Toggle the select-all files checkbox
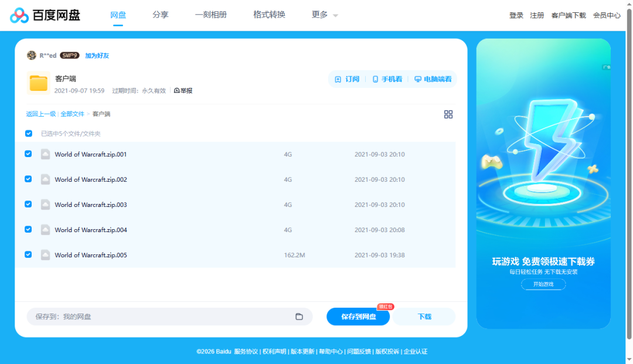633x364 pixels. tap(29, 134)
